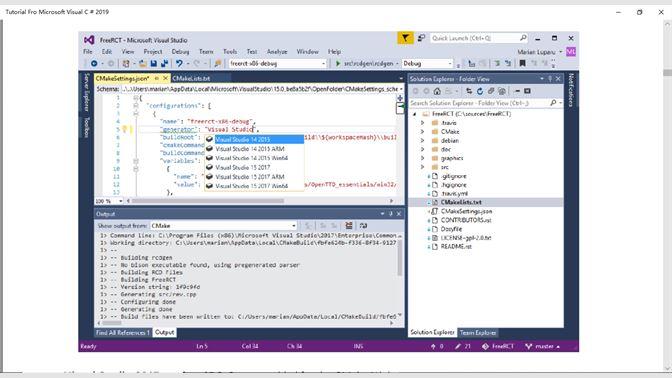The image size is (672, 378).
Task: Click the bookmark icon in the toolbar
Action: point(522,63)
